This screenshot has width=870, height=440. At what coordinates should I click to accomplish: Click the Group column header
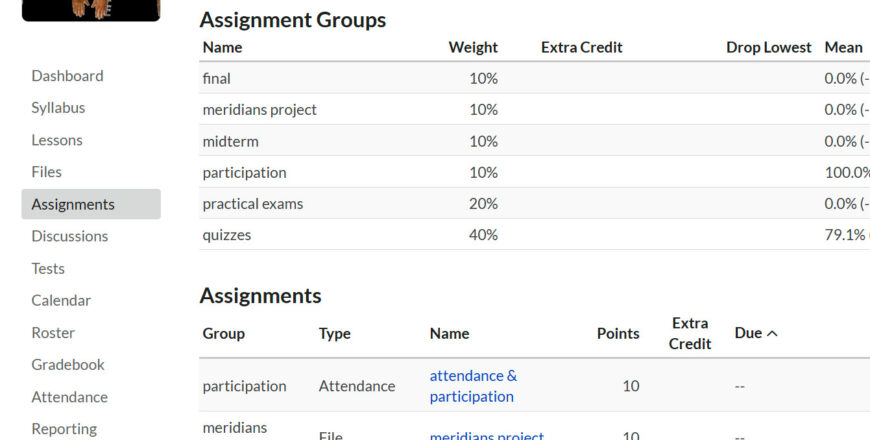[x=224, y=333]
